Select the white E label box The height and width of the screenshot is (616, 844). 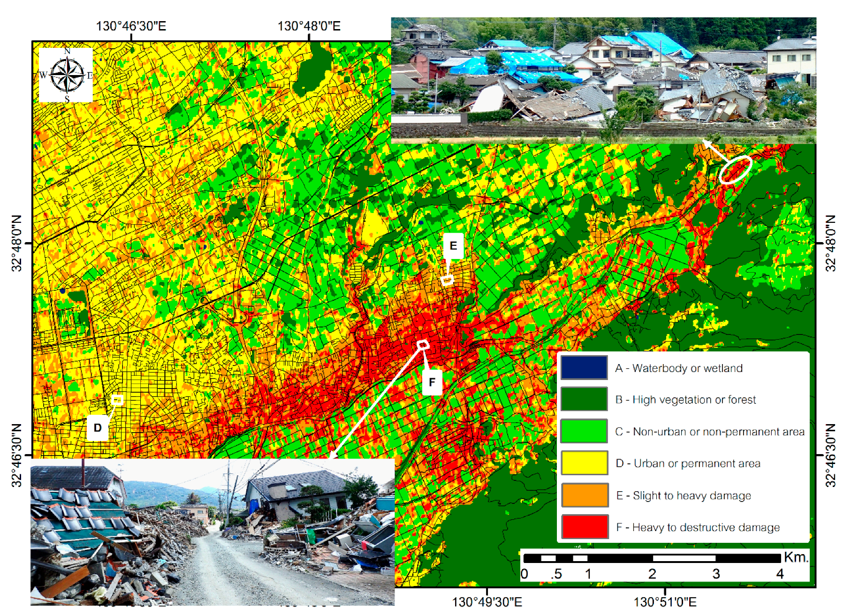click(453, 246)
